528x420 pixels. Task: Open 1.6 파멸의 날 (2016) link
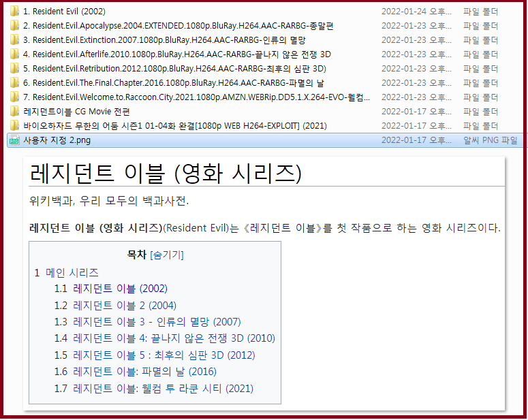pyautogui.click(x=145, y=372)
